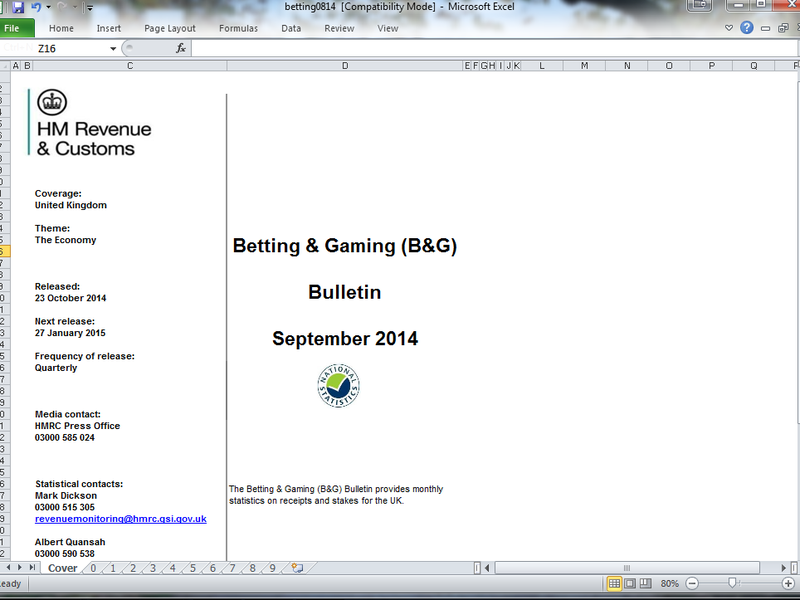Screen dimensions: 800x600
Task: Select column M header
Action: pos(584,66)
